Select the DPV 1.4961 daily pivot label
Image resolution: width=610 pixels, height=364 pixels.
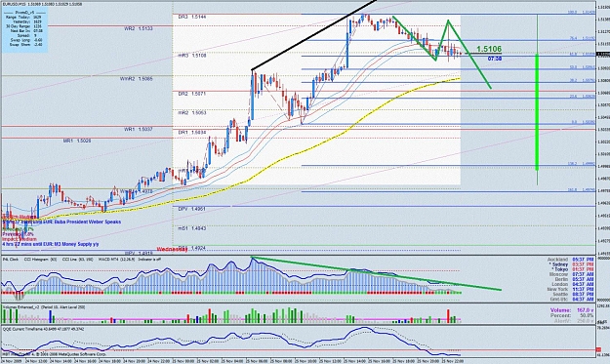tap(192, 209)
